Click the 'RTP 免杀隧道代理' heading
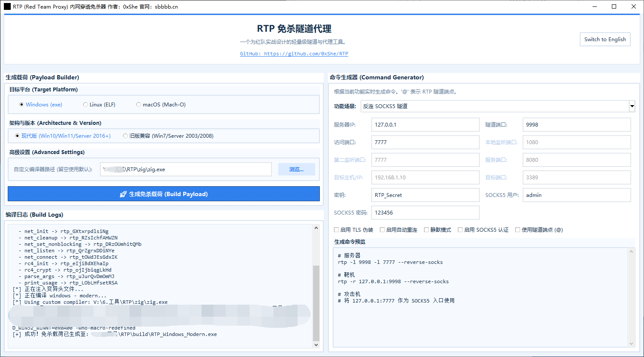644x357 pixels. pyautogui.click(x=294, y=29)
